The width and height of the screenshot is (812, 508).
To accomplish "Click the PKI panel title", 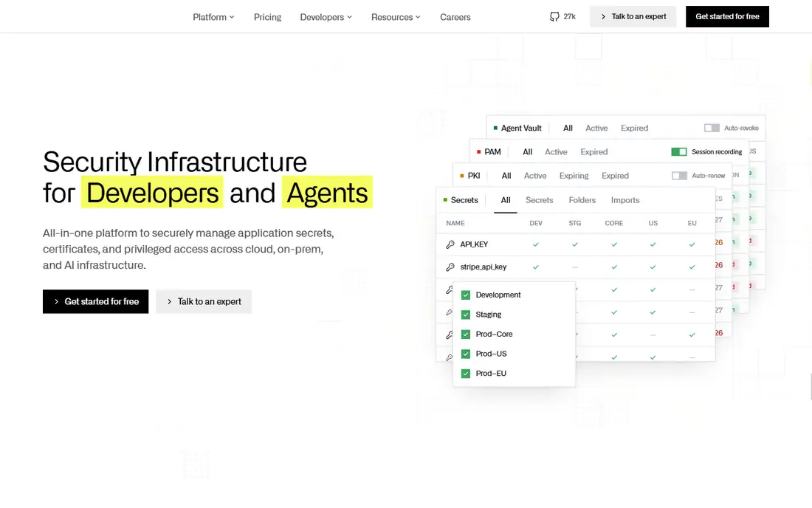I will pyautogui.click(x=474, y=176).
